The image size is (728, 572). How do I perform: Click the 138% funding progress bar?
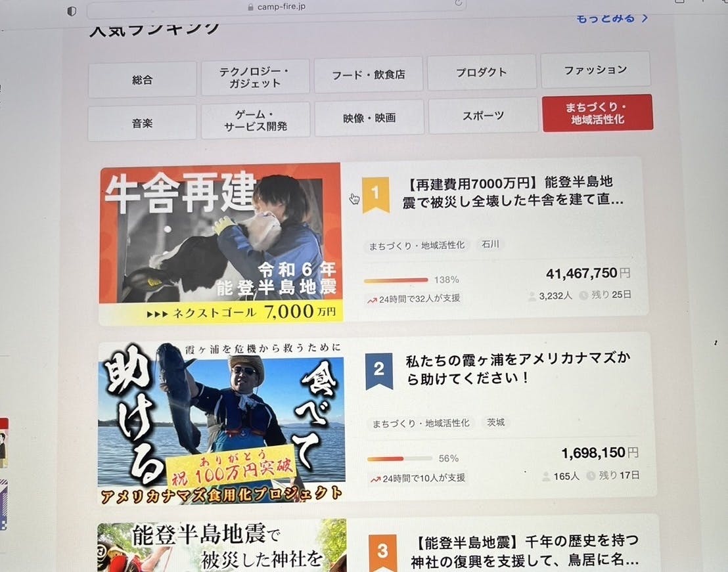click(x=396, y=280)
